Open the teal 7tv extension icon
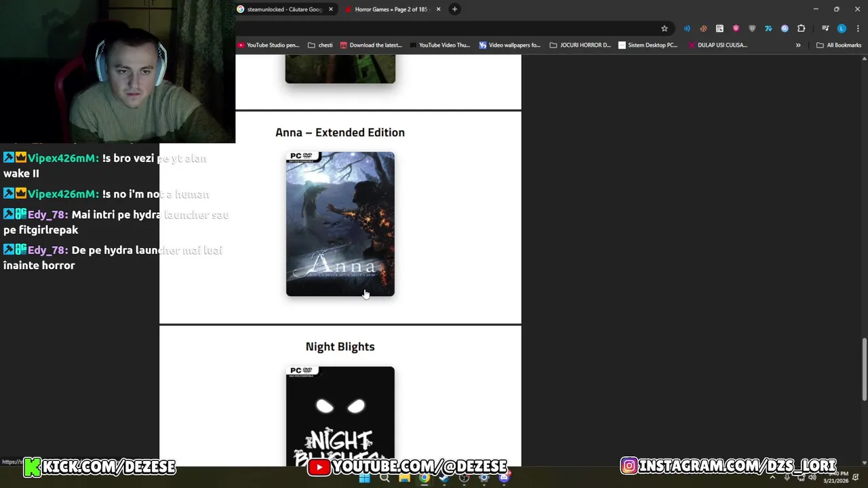The image size is (868, 488). click(x=768, y=28)
